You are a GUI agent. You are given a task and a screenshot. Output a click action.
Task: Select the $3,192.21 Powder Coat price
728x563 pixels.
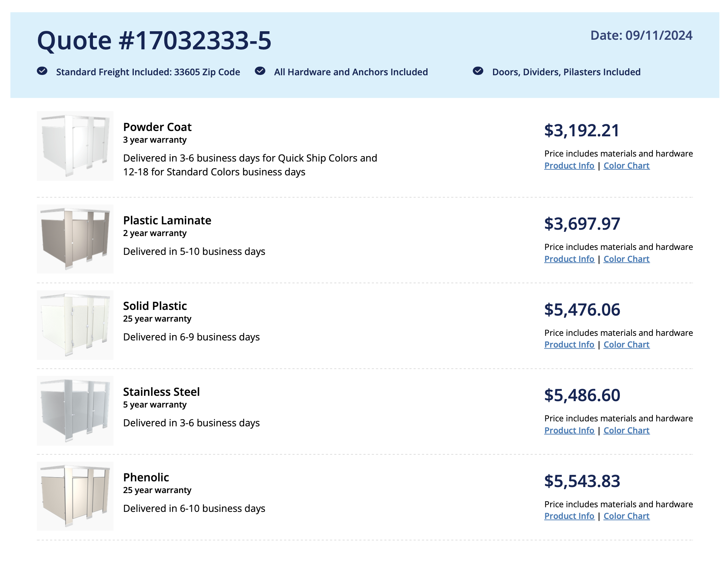(x=582, y=130)
